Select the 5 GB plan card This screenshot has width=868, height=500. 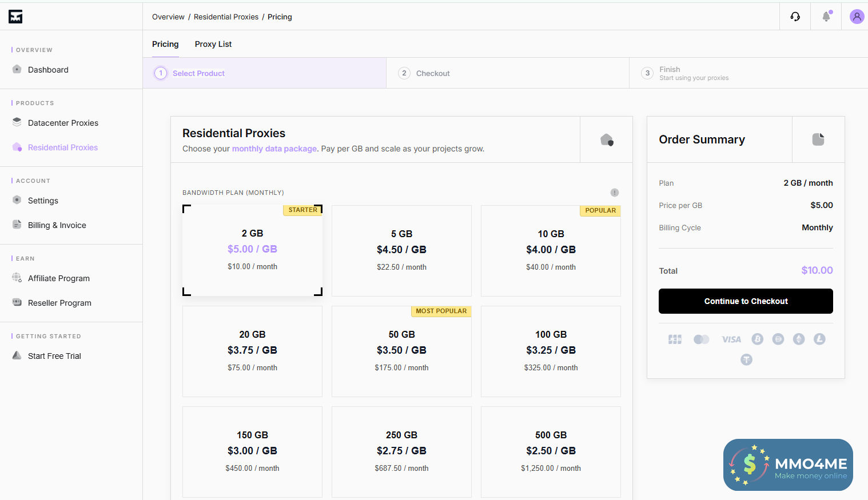point(401,250)
